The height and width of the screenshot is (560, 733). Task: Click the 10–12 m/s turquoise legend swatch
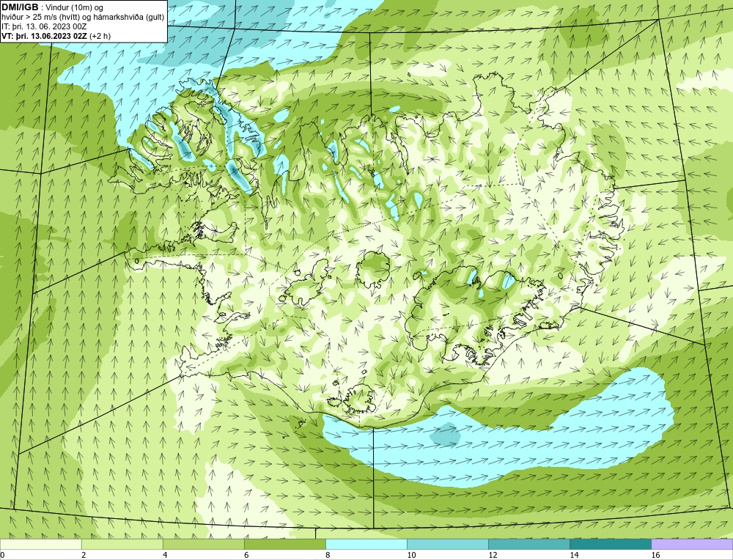click(447, 544)
